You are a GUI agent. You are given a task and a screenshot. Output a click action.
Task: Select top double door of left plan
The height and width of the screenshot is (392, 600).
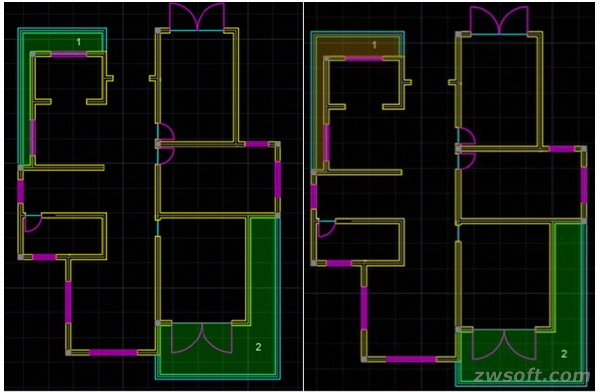(197, 17)
